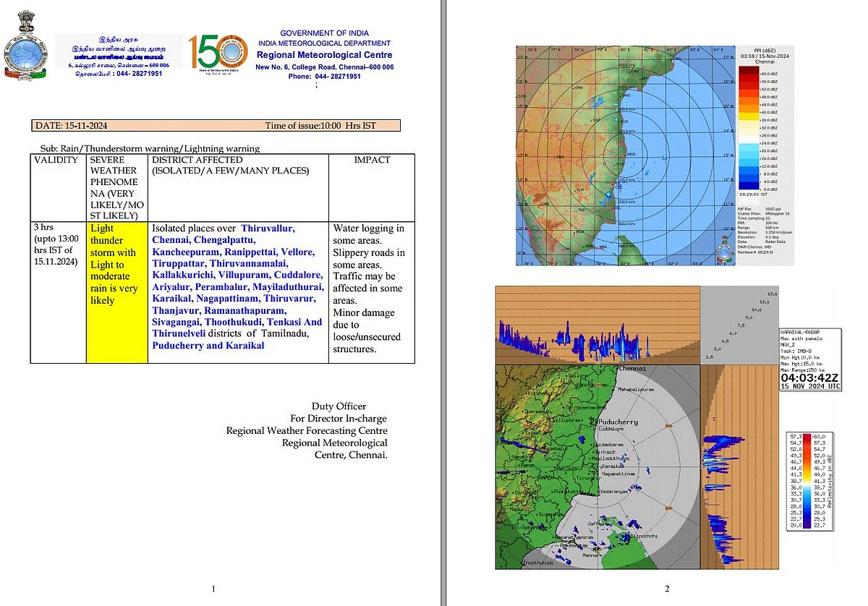
Task: Click the Tamil-language address box
Action: [119, 56]
